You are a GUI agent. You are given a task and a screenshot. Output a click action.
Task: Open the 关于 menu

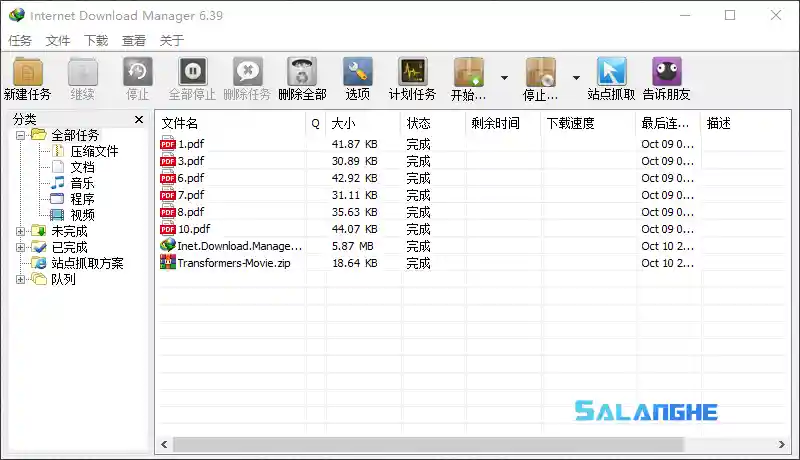pyautogui.click(x=171, y=40)
